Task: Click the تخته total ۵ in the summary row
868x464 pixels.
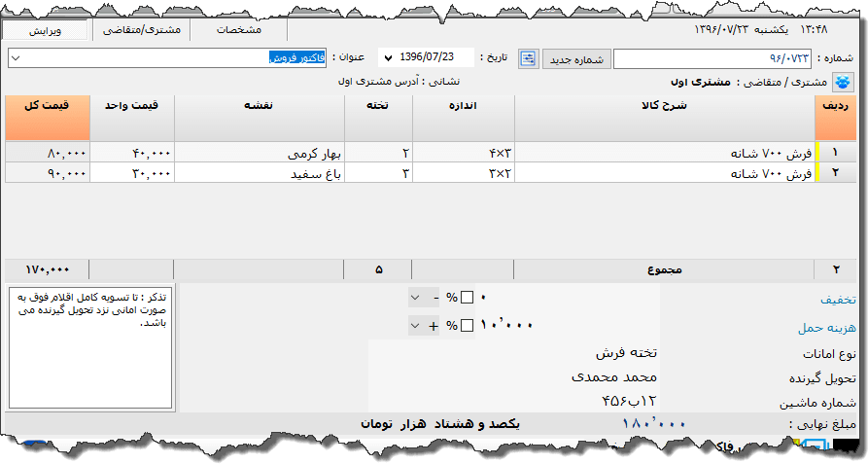Action: 379,269
